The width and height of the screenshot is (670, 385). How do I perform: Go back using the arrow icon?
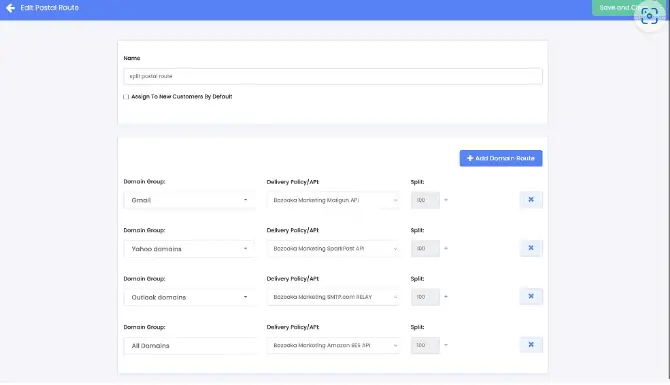10,8
